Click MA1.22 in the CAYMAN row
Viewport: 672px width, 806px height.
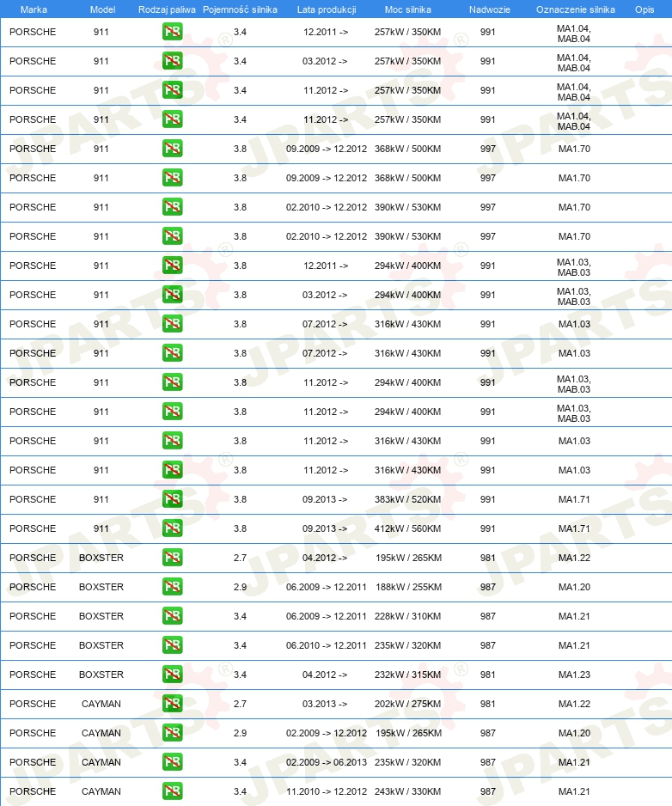click(x=574, y=705)
